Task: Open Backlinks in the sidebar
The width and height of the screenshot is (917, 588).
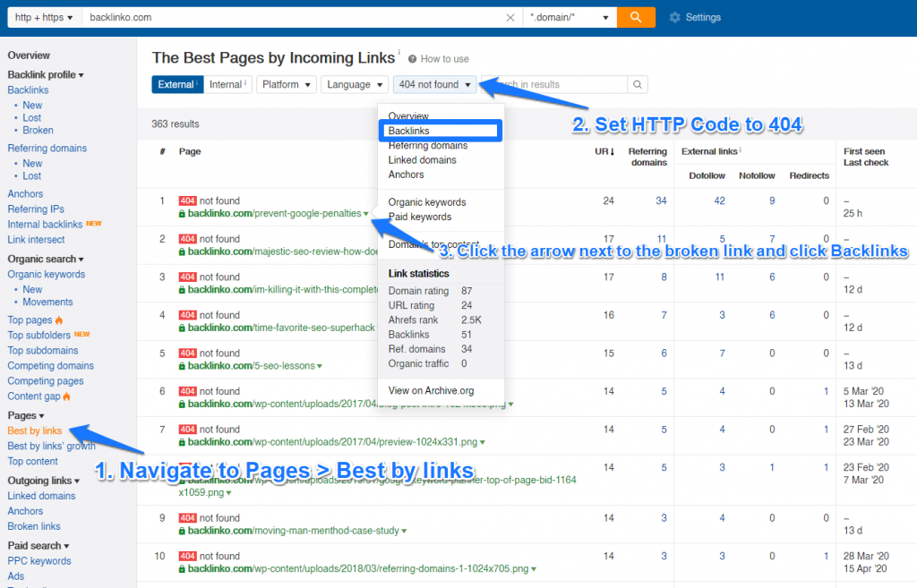Action: click(x=28, y=90)
